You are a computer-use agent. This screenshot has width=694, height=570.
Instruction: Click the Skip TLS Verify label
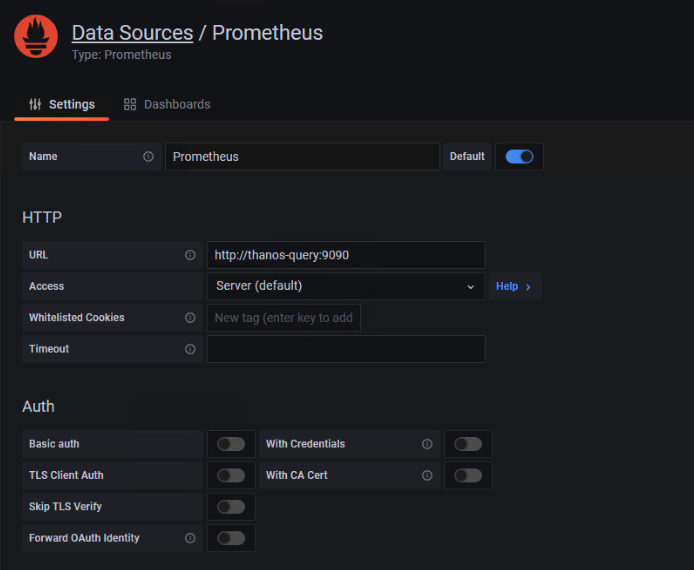click(66, 507)
